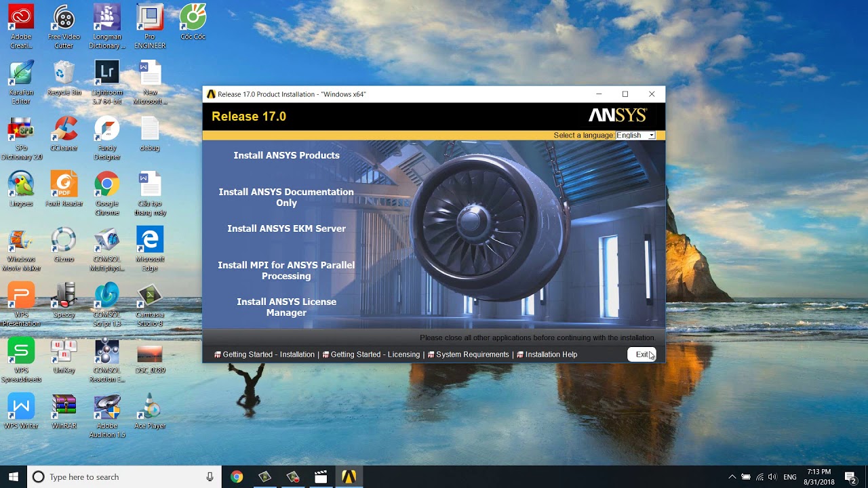868x488 pixels.
Task: Click Install MPI for ANSYS Parallel Processing
Action: tap(286, 270)
